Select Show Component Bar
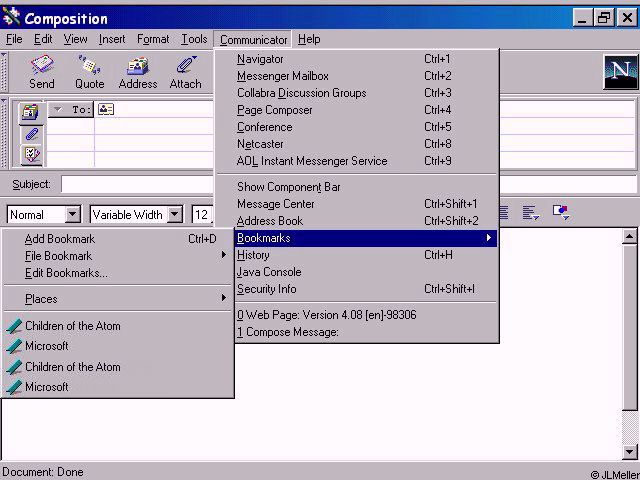 click(x=357, y=187)
